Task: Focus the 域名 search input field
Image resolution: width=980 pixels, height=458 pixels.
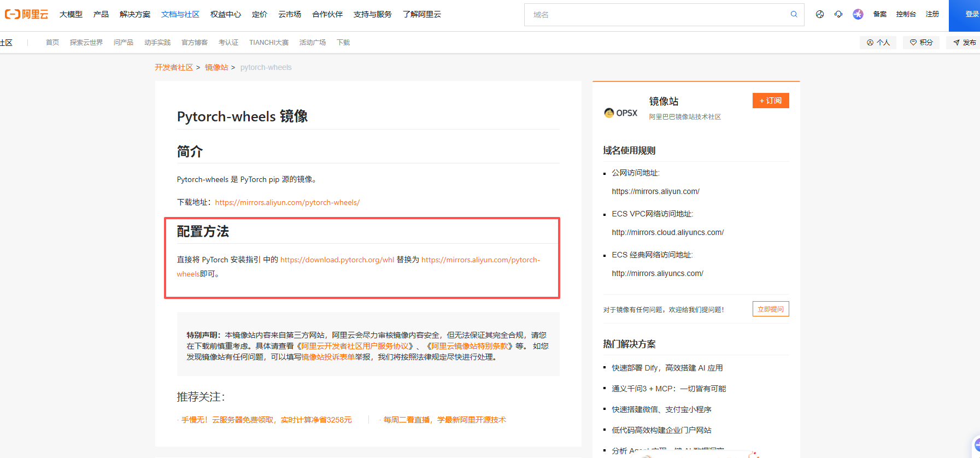Action: tap(656, 15)
